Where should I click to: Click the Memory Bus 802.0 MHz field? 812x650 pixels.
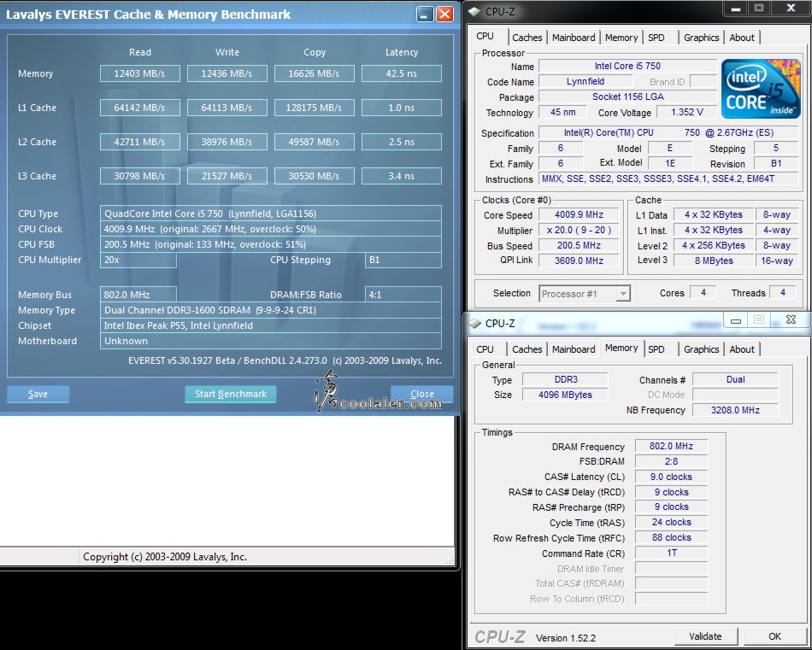(x=138, y=295)
